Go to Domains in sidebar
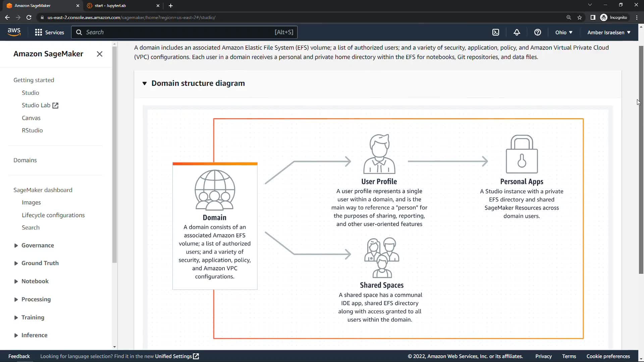644x362 pixels. pos(25,160)
